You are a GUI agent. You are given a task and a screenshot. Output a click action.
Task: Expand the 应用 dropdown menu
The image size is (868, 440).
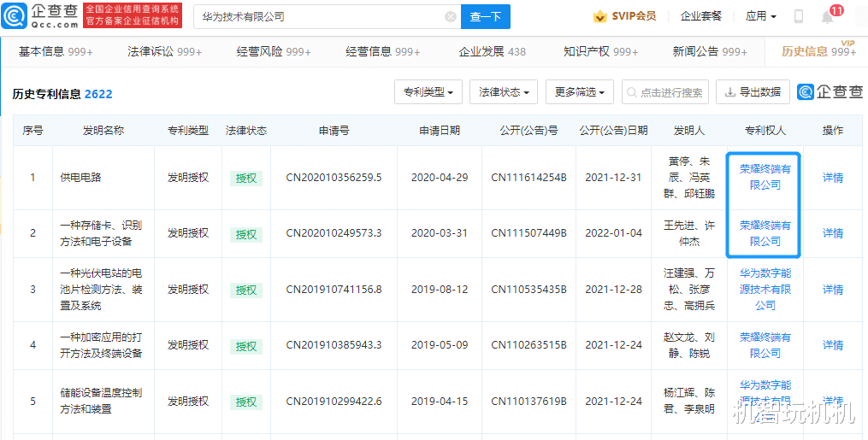click(761, 16)
